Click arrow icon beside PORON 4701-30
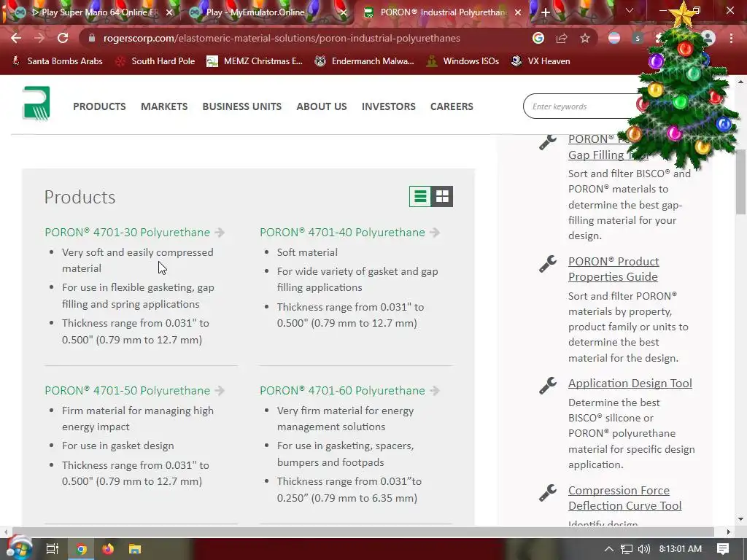The height and width of the screenshot is (560, 747). tap(220, 233)
